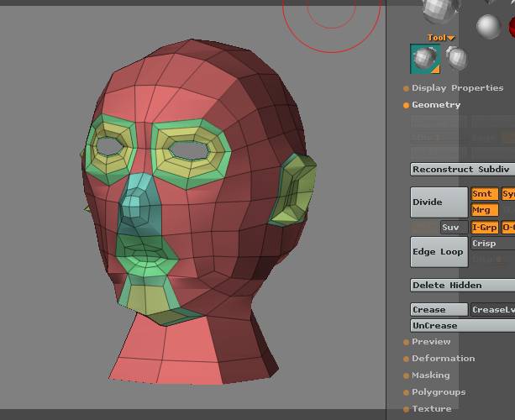515x420 pixels.
Task: Click the Divide button
Action: [439, 202]
